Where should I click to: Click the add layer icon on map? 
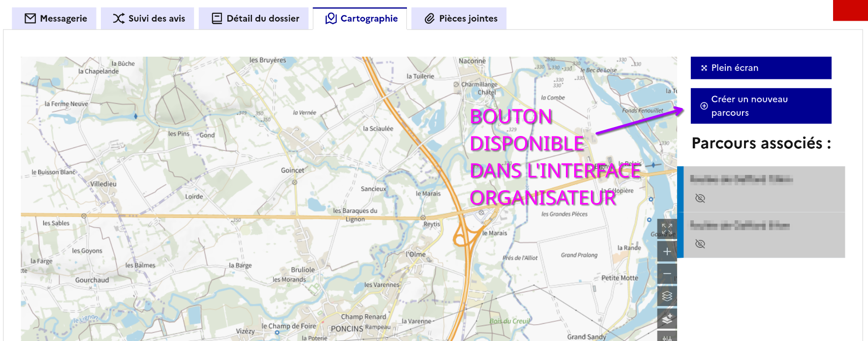click(667, 319)
